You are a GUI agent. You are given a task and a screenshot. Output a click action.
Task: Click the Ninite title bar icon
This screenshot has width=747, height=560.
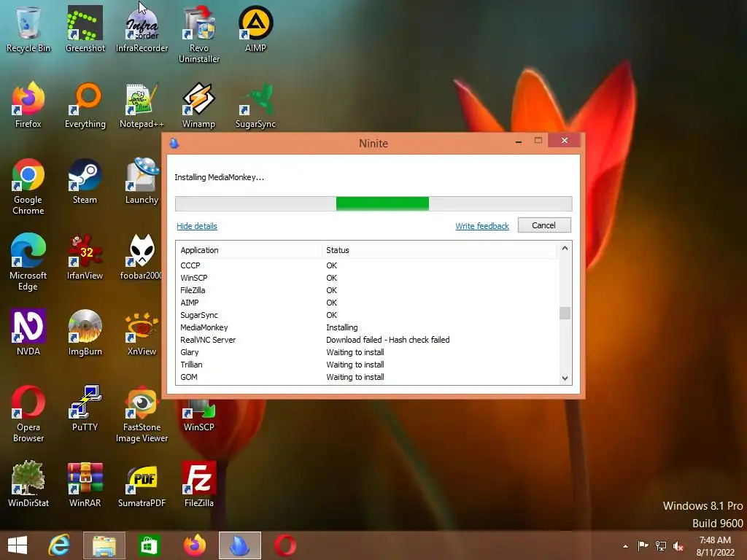pyautogui.click(x=174, y=143)
